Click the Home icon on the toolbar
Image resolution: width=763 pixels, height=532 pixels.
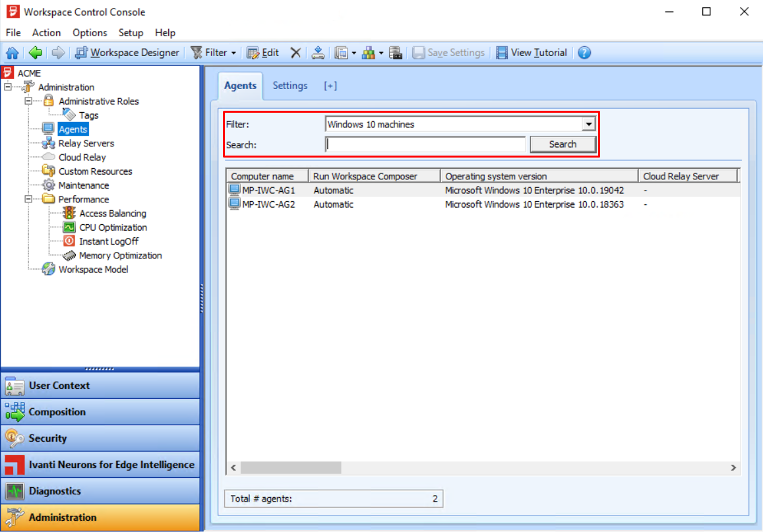tap(12, 52)
